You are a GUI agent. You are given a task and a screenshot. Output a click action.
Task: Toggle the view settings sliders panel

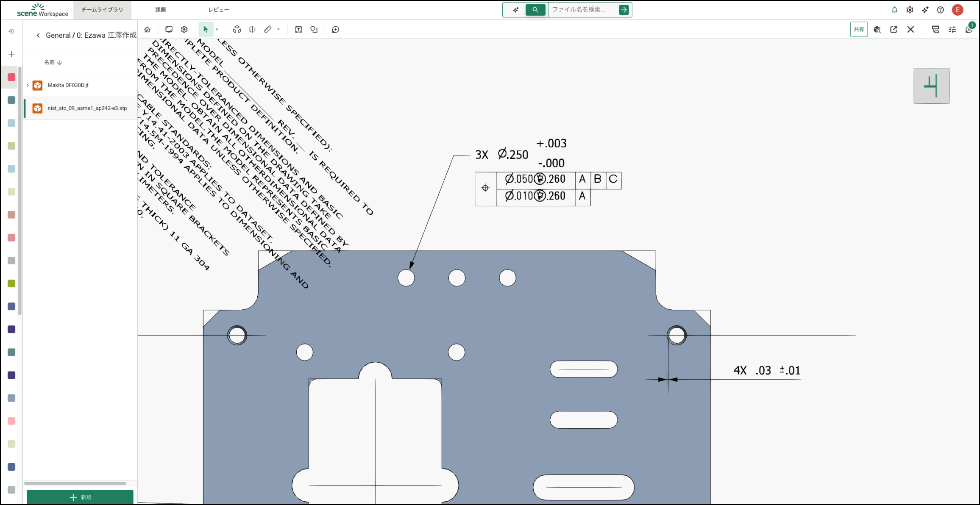952,30
